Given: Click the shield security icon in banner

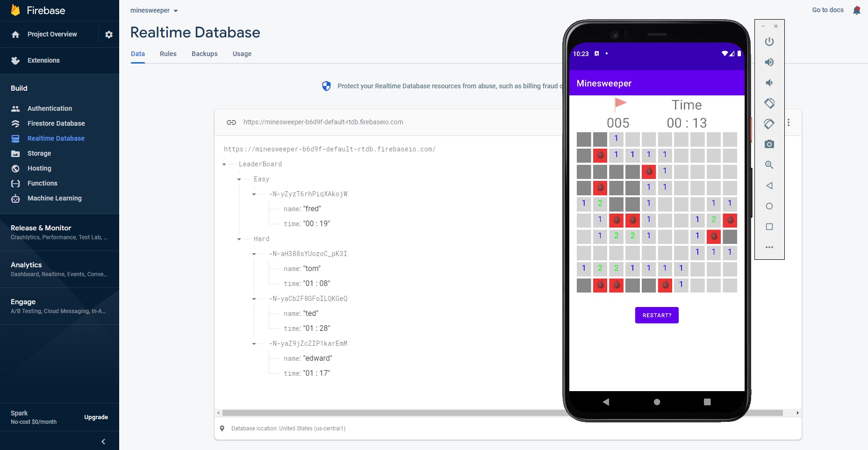Looking at the screenshot, I should point(326,86).
